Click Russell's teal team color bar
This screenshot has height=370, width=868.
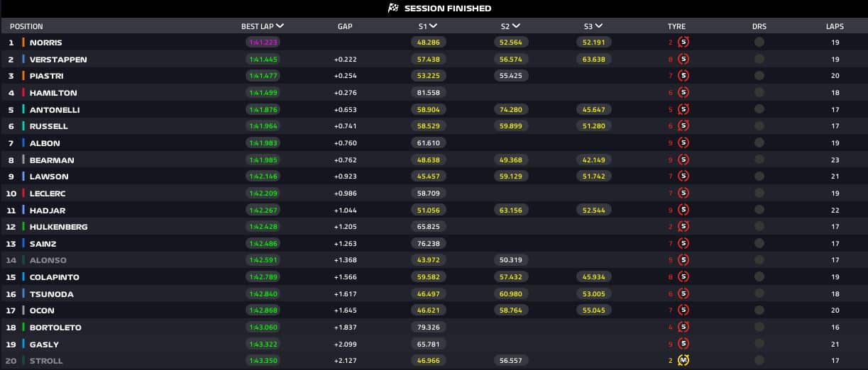[23, 126]
